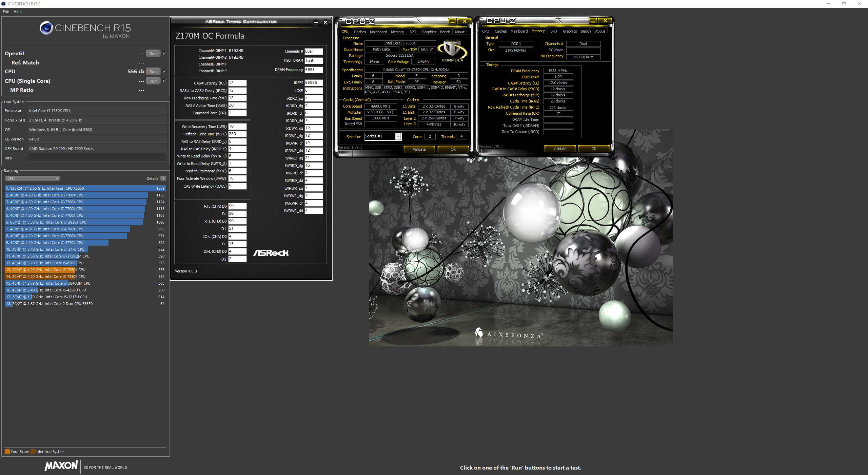
Task: Open Bench tab in right CPU-Z
Action: tap(586, 31)
